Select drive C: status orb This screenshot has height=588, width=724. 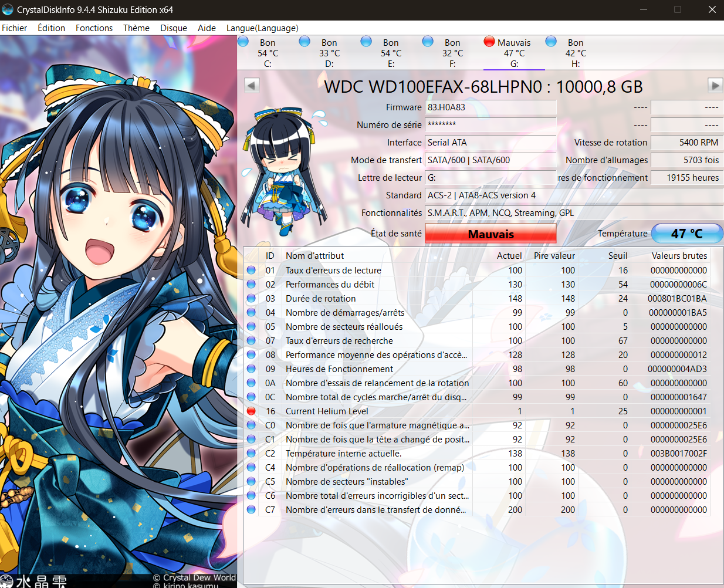pos(243,41)
